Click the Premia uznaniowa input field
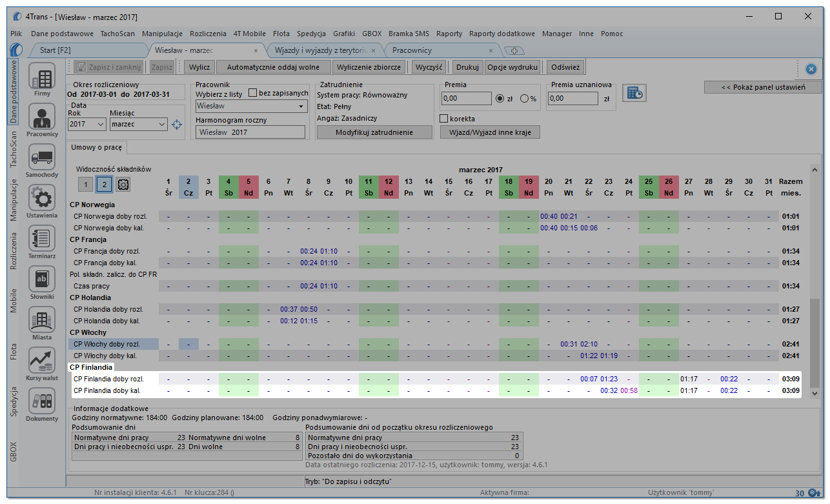Viewport: 830px width, 504px height. [x=572, y=99]
